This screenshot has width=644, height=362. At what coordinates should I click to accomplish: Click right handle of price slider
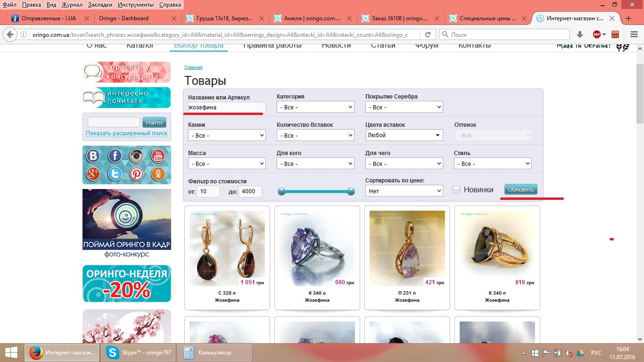tap(351, 191)
